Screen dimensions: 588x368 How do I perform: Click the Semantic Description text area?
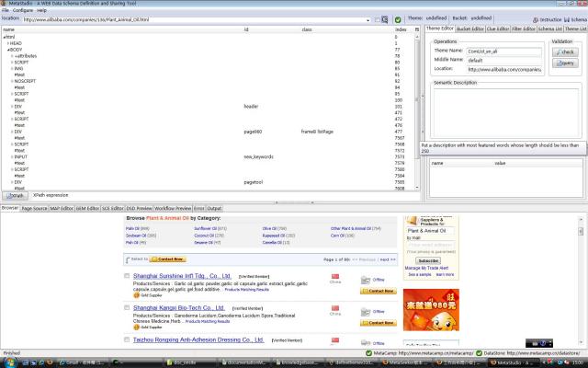pos(506,112)
